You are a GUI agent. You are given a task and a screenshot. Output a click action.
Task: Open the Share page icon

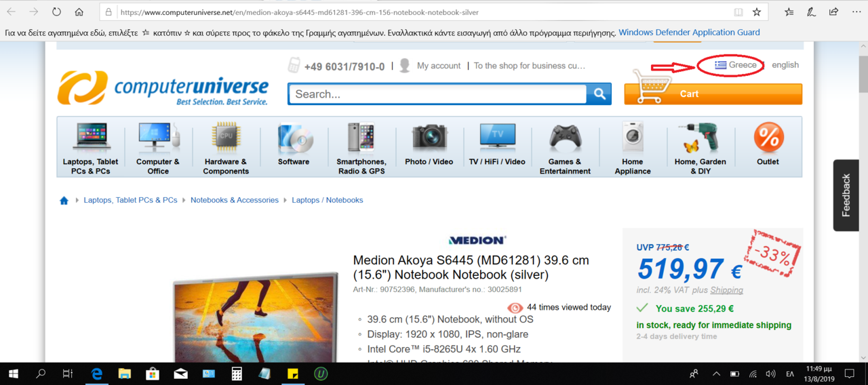point(833,12)
